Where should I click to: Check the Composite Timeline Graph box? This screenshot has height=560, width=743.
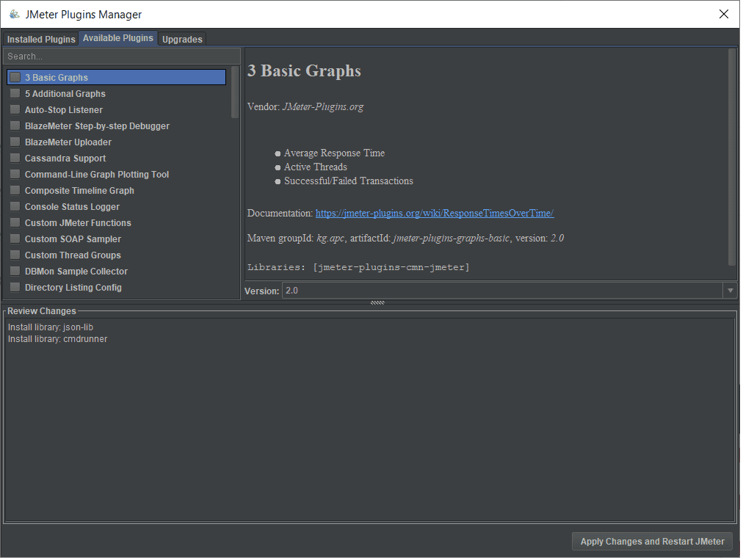click(x=15, y=190)
